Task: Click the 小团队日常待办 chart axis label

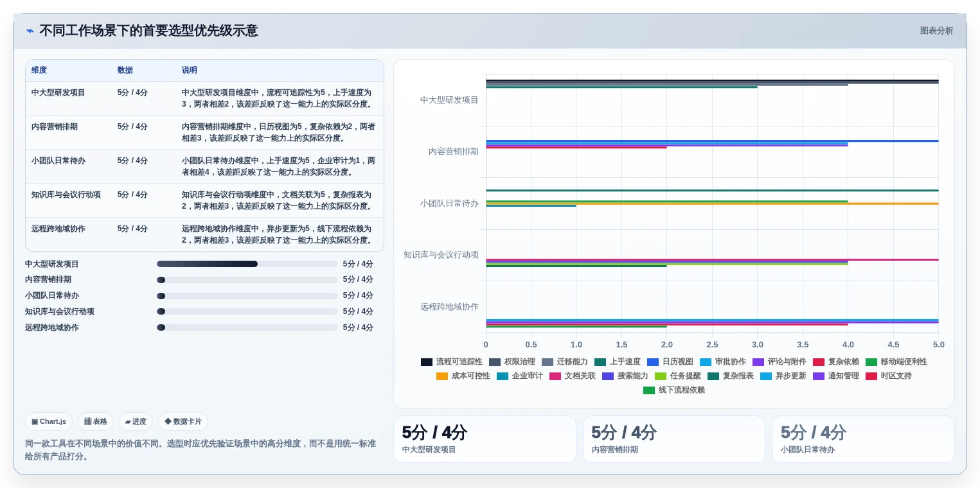Action: coord(449,204)
